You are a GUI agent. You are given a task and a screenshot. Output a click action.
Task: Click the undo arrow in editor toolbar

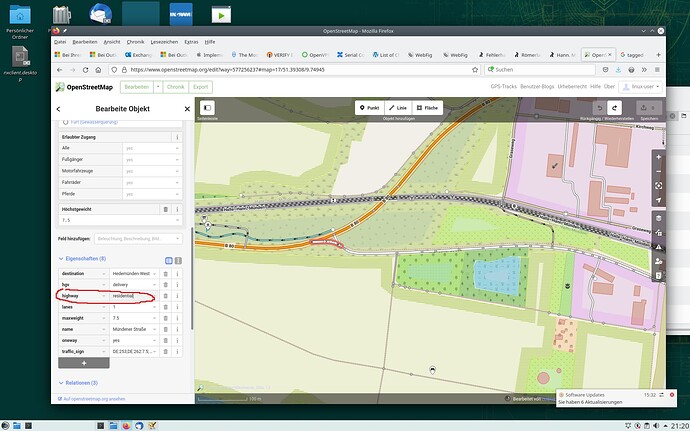tap(599, 107)
